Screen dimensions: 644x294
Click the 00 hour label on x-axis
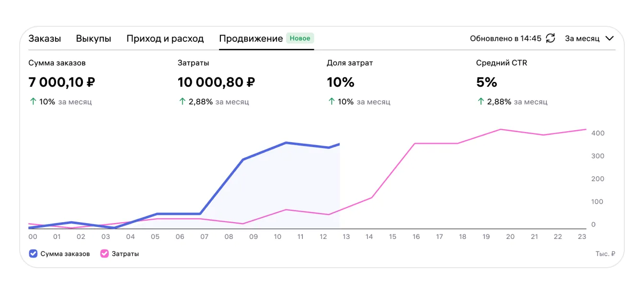pyautogui.click(x=33, y=237)
